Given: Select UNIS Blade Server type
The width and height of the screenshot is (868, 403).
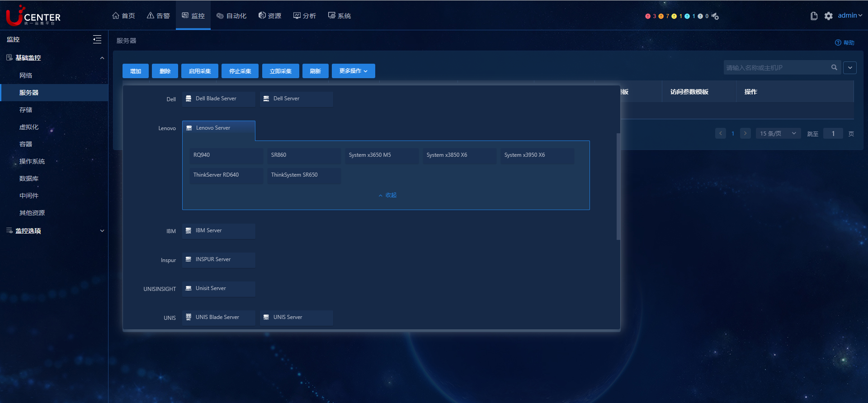Looking at the screenshot, I should [219, 318].
